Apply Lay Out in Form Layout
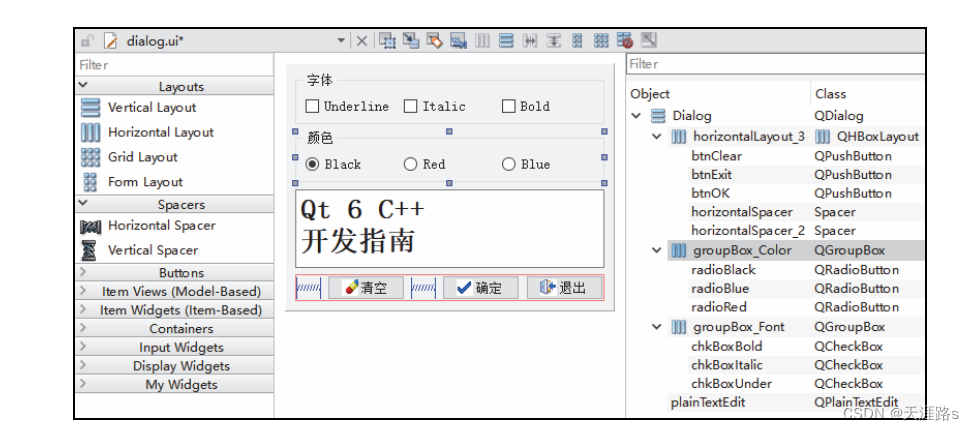974x430 pixels. pyautogui.click(x=577, y=41)
